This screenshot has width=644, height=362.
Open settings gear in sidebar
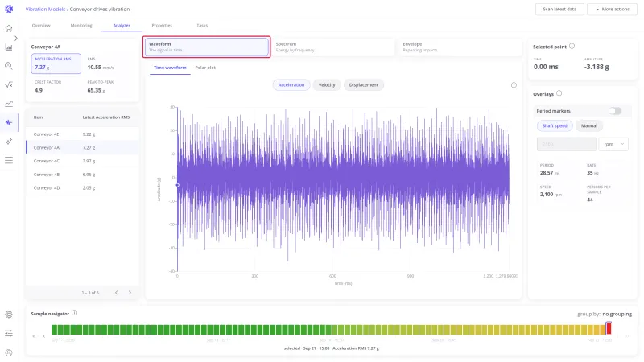[9, 315]
